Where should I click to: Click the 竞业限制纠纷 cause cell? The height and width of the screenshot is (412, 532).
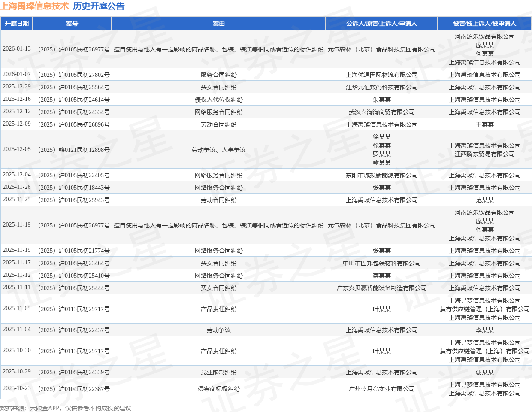coord(219,372)
